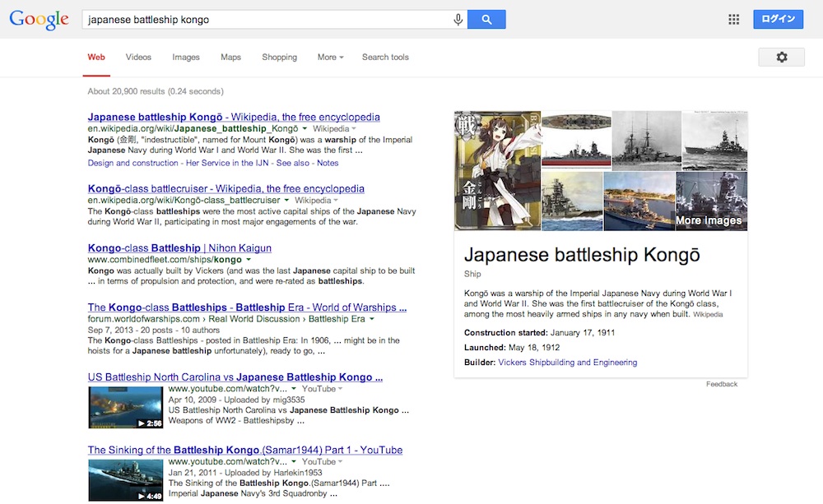The image size is (823, 504).
Task: Click the anime Kongo character image
Action: (497, 171)
